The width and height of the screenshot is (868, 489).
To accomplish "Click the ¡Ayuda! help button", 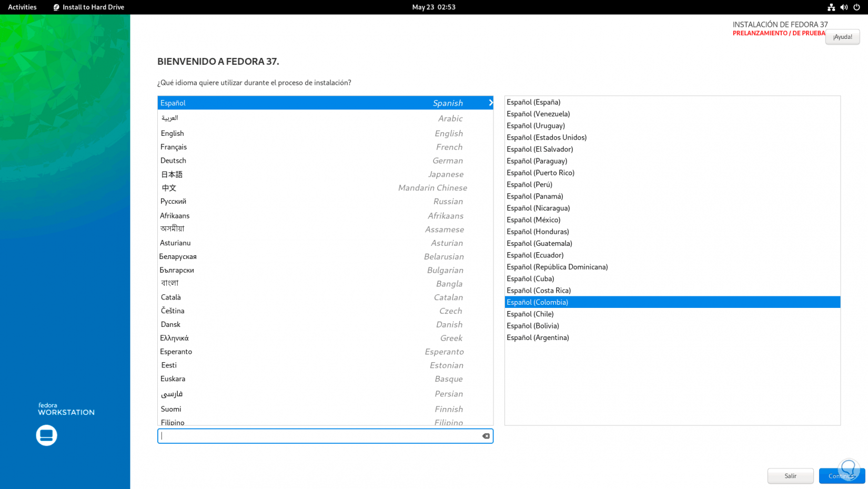I will [842, 37].
